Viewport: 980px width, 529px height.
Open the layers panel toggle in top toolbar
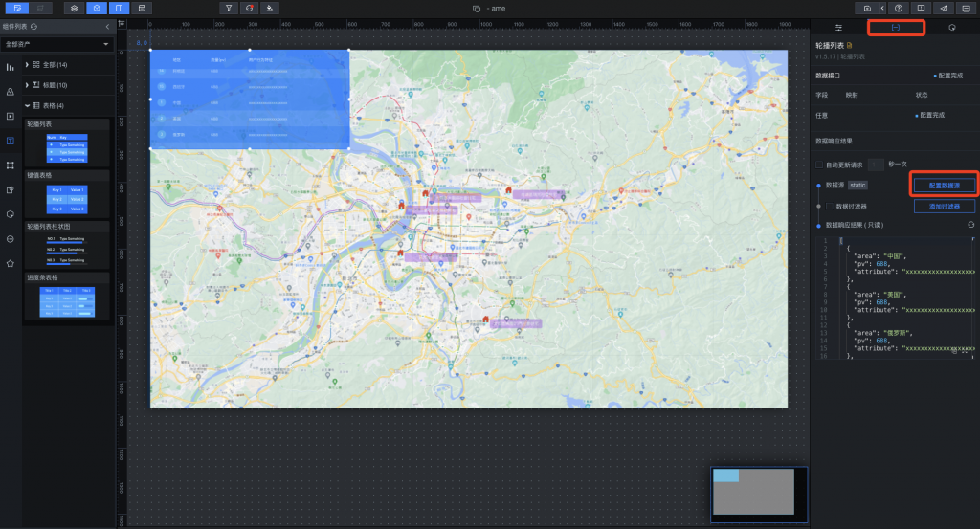point(75,8)
